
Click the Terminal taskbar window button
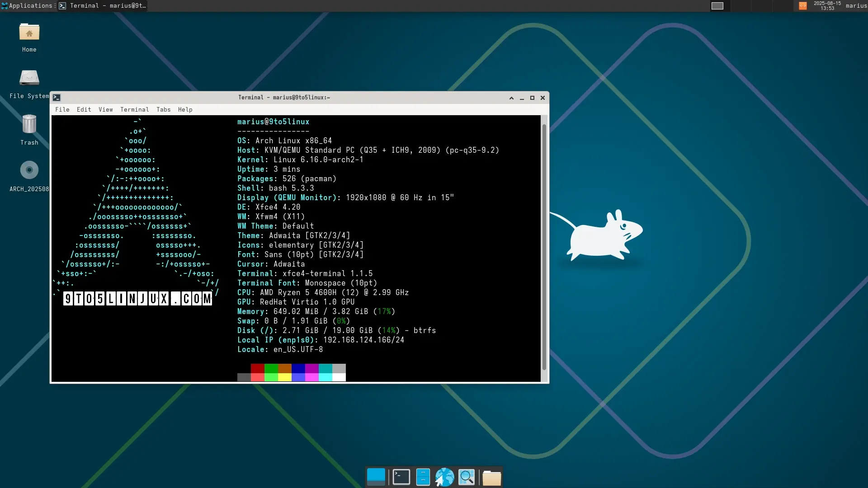click(103, 6)
